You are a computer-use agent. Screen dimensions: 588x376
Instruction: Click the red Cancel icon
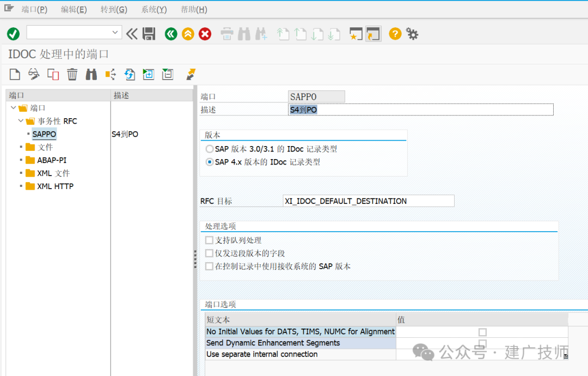tap(205, 34)
